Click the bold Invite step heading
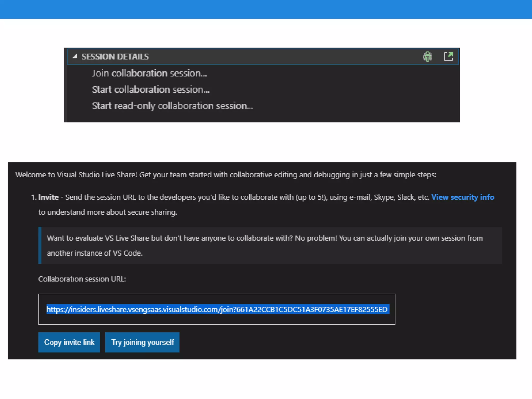Image resolution: width=532 pixels, height=399 pixels. pos(49,197)
